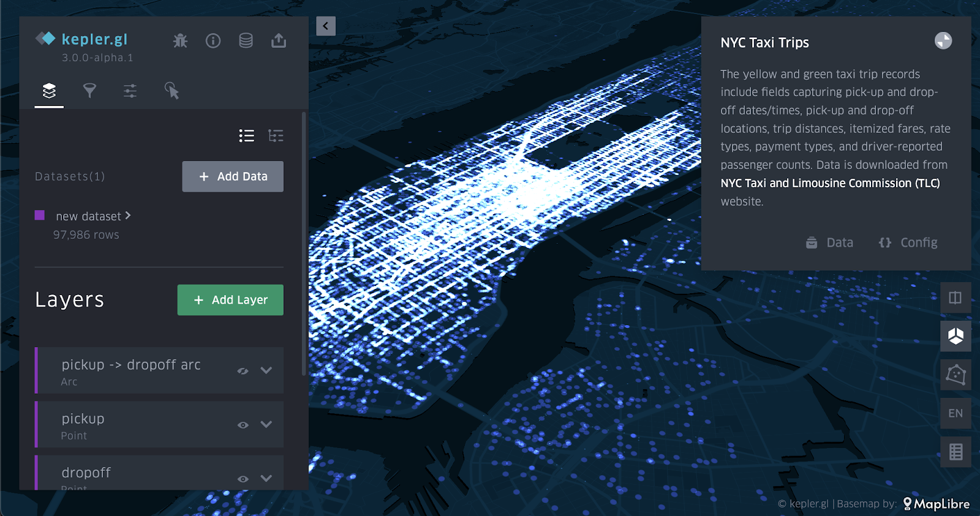Click the side panel scrollbar
The height and width of the screenshot is (516, 980).
coord(304,244)
